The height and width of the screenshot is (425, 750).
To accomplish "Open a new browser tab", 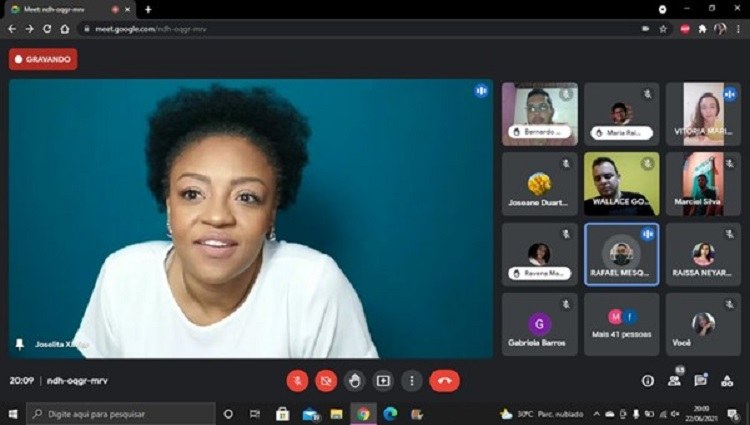I will pos(148,10).
